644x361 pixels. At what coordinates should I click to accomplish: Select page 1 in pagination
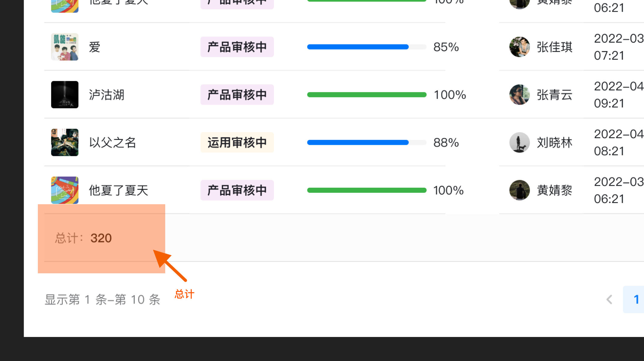636,299
